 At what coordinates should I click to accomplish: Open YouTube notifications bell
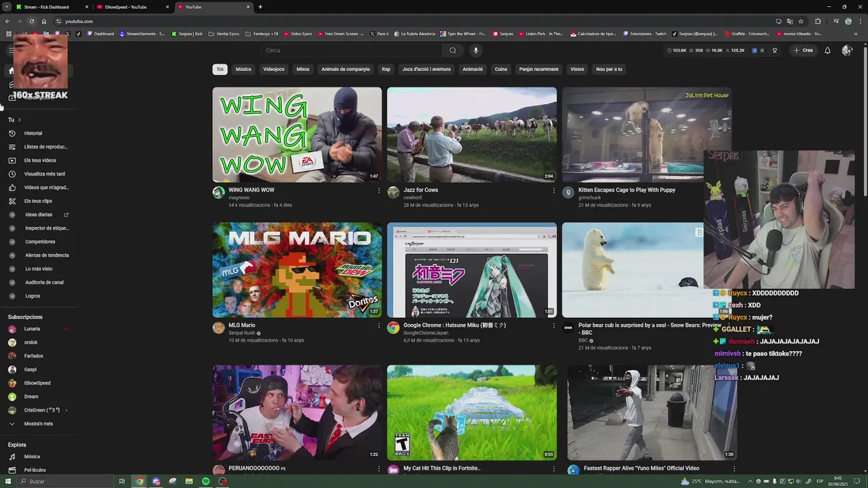(827, 50)
